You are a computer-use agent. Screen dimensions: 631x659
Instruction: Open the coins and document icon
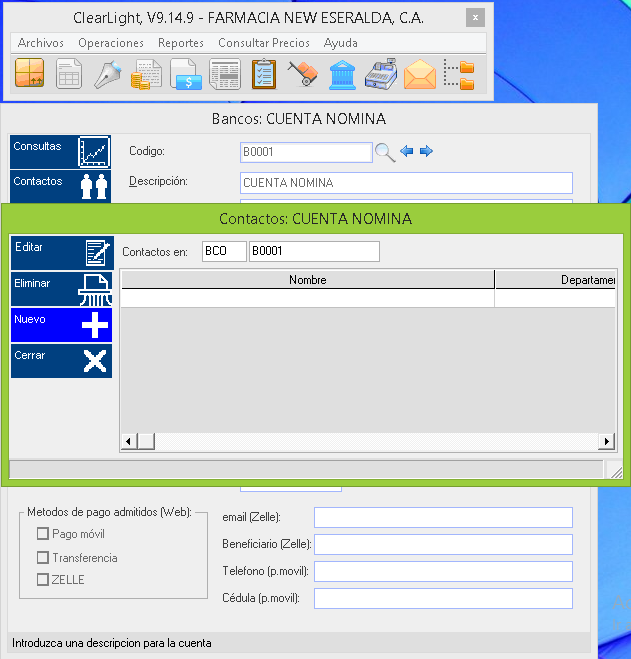[146, 74]
